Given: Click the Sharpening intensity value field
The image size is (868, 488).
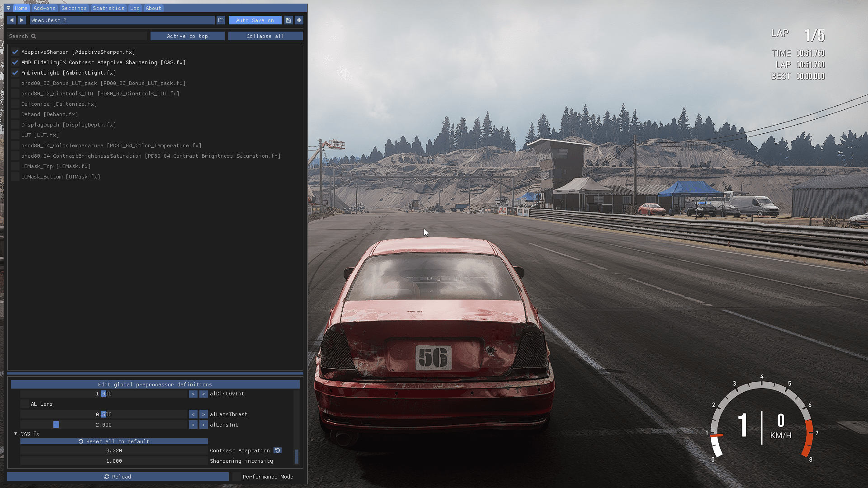Looking at the screenshot, I should coord(114,461).
